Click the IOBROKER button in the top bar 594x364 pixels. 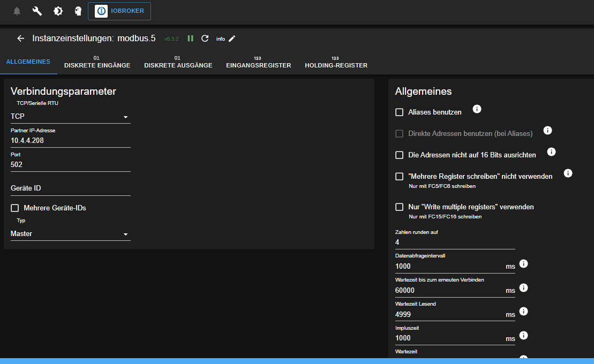coord(119,11)
